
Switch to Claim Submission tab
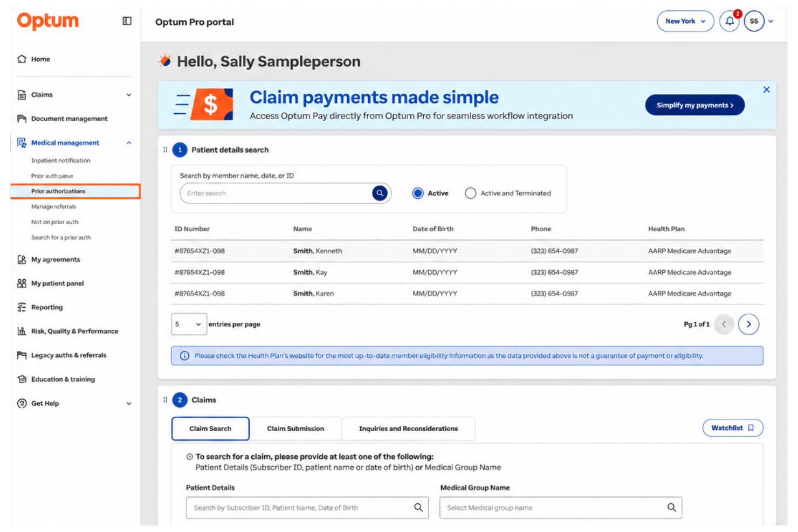(x=295, y=429)
